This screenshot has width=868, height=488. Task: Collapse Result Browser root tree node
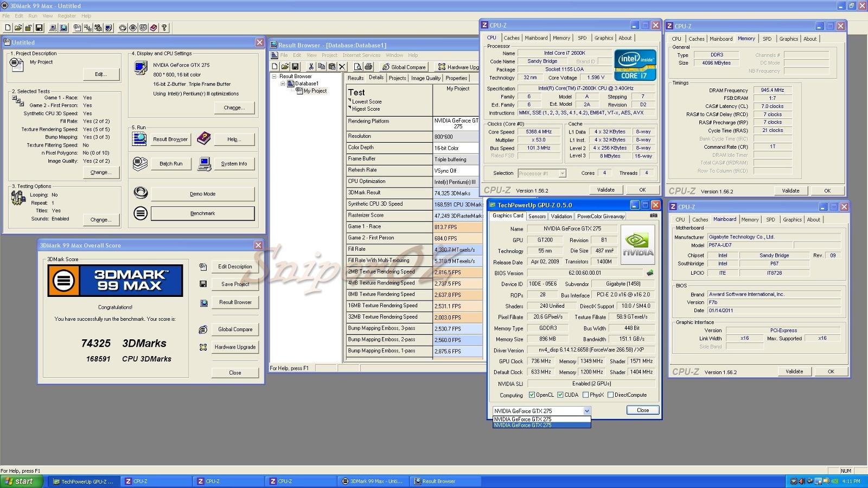[274, 77]
